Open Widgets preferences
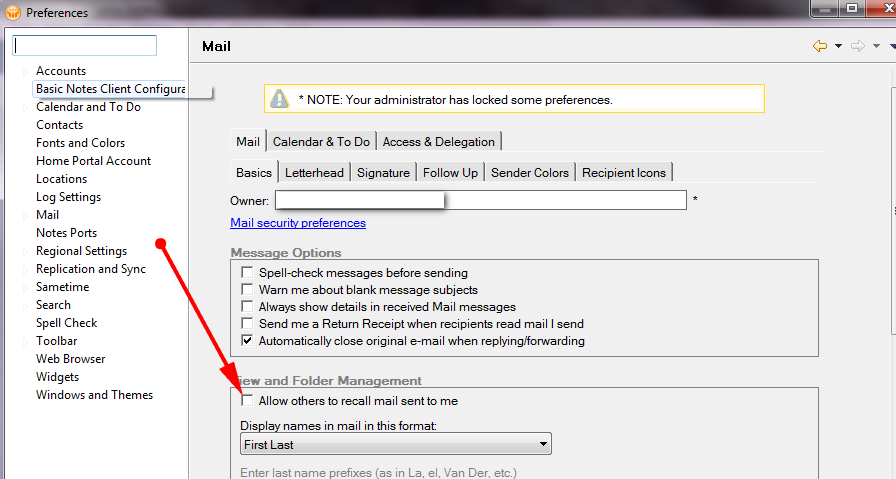 57,377
